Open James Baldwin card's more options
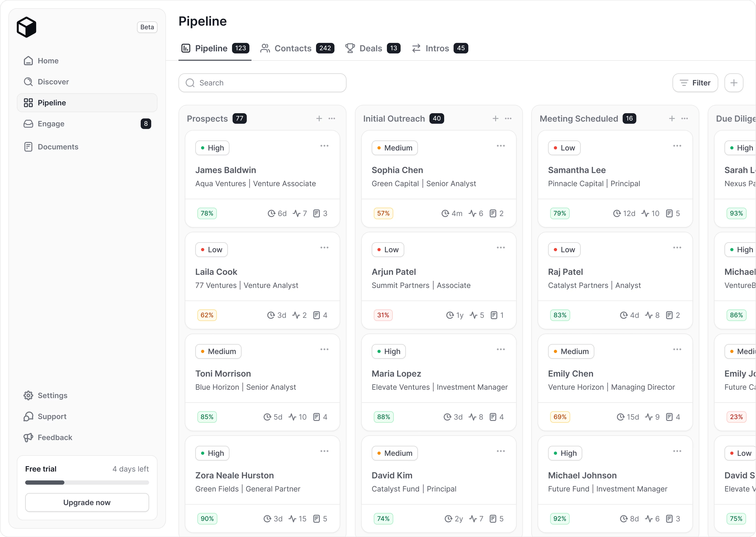Screen dimensions: 756x537 coord(324,146)
